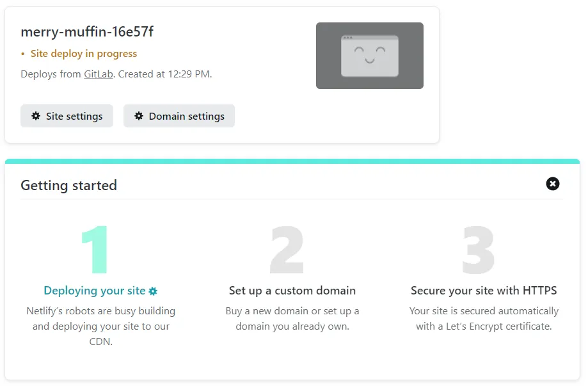Open Site settings

click(x=67, y=116)
